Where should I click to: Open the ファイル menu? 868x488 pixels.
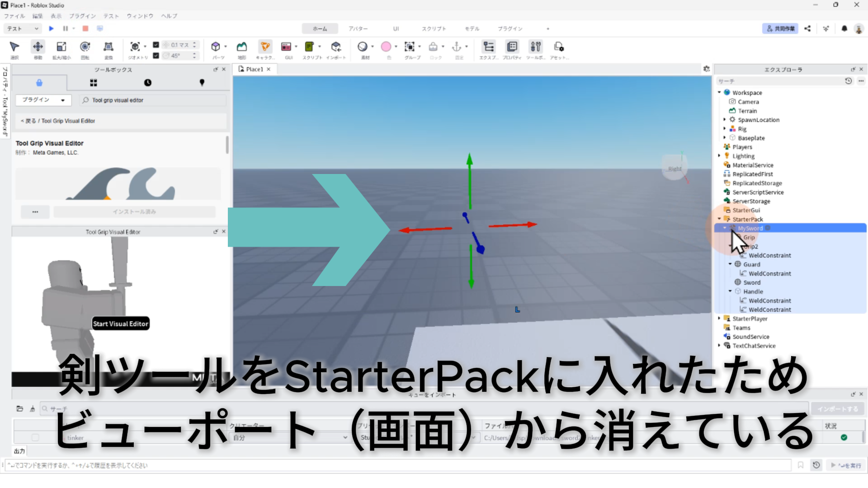14,16
